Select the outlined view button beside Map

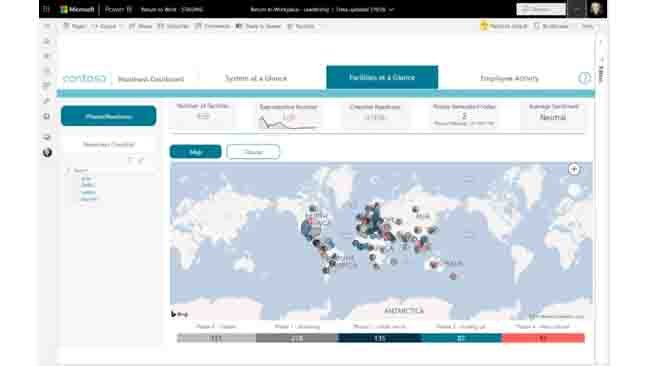[253, 152]
